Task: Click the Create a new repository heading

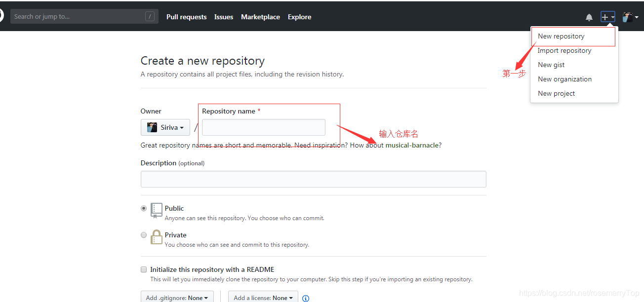Action: (202, 61)
